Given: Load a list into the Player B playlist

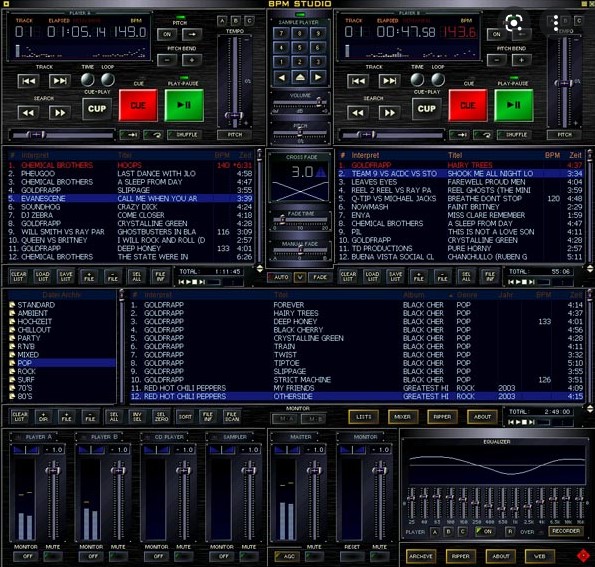Looking at the screenshot, I should (x=372, y=276).
